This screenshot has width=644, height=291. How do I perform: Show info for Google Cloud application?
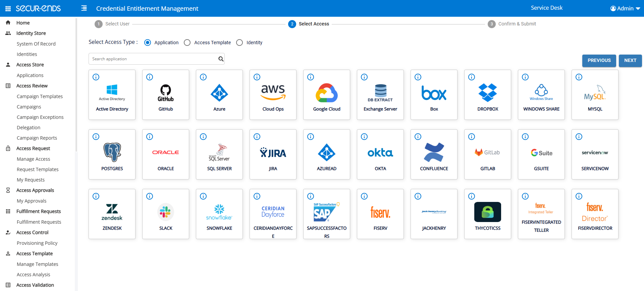coord(311,77)
